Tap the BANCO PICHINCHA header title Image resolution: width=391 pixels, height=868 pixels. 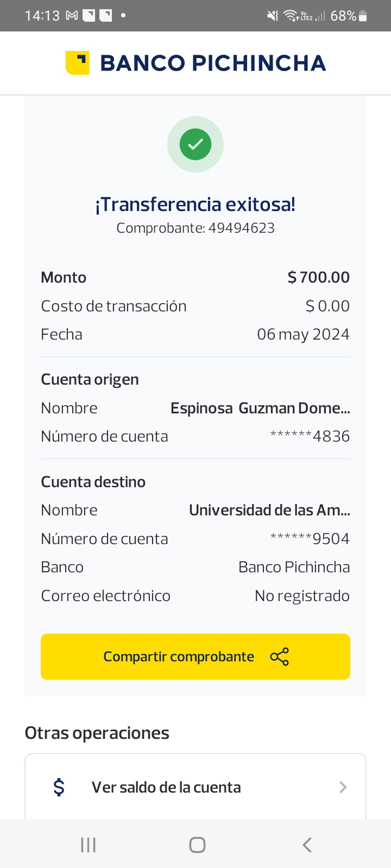213,63
